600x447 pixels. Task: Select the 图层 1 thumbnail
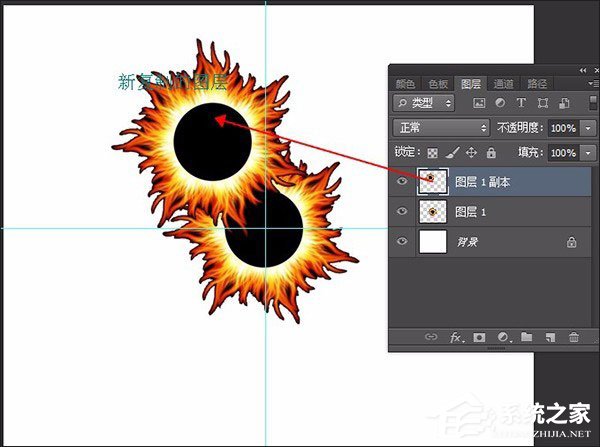(433, 211)
